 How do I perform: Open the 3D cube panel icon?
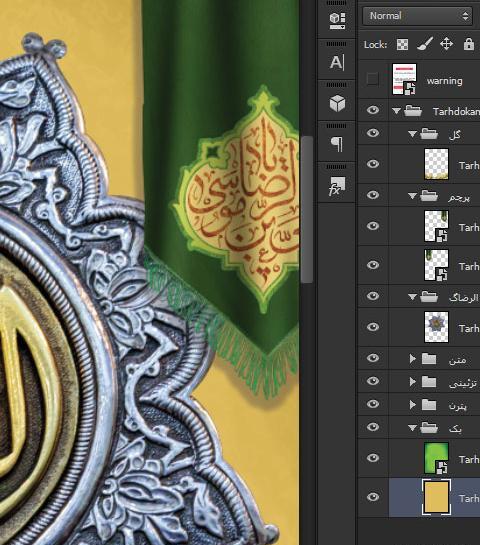point(337,104)
